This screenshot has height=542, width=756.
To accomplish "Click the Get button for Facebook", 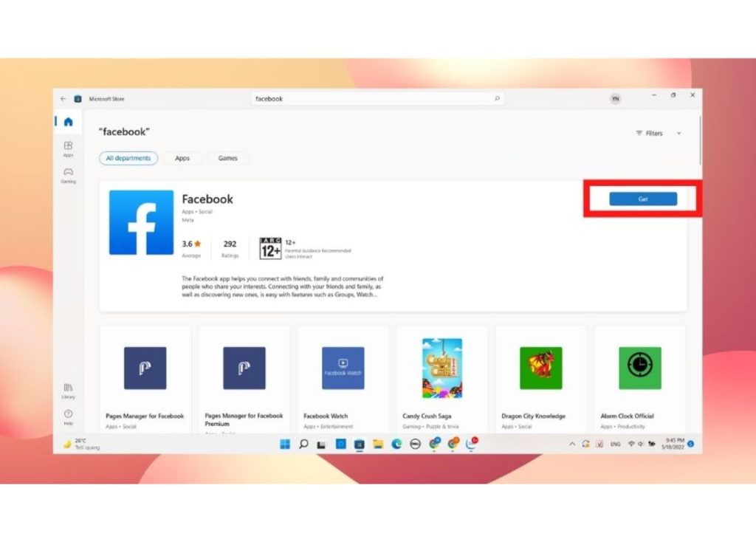I will click(x=643, y=199).
